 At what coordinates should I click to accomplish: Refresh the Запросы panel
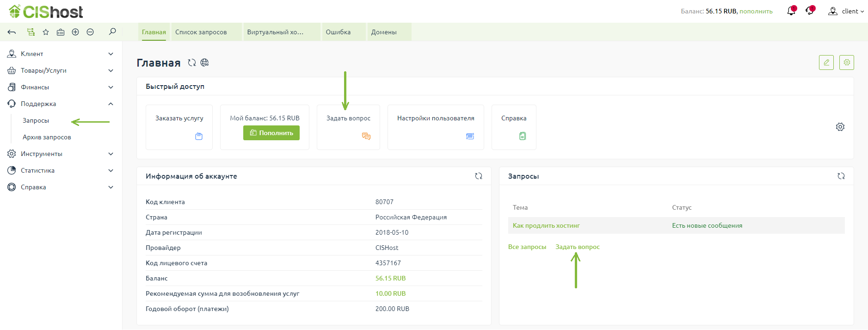pos(841,176)
